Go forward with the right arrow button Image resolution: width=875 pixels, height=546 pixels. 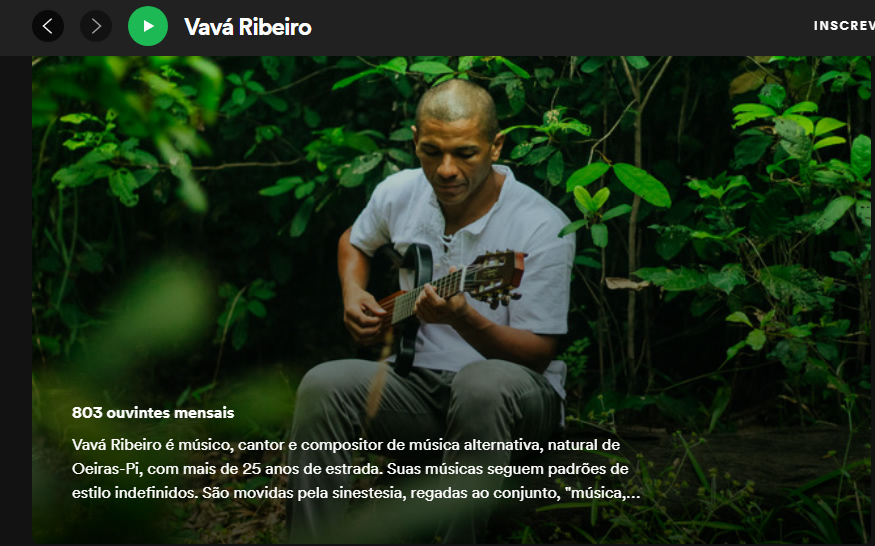click(96, 26)
